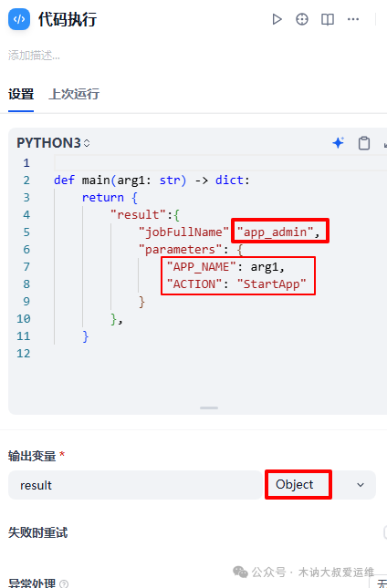Click the 失败时重试 label

38,532
